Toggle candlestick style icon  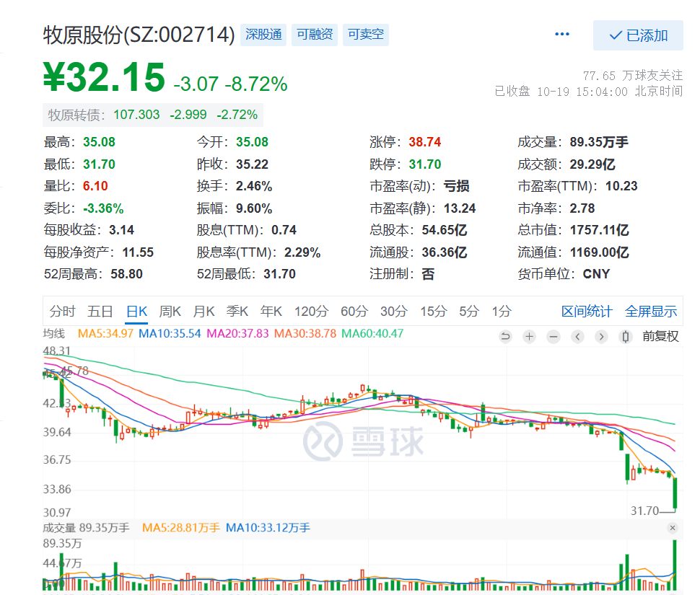click(x=626, y=336)
